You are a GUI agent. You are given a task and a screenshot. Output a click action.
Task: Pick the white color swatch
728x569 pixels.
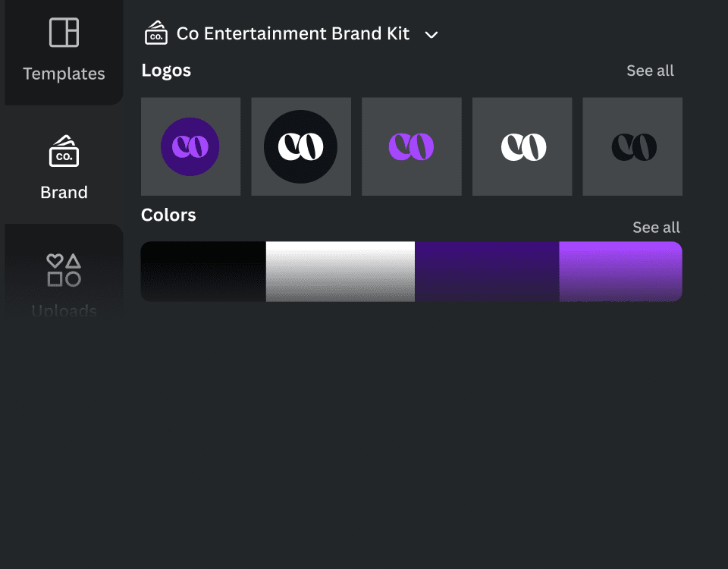click(340, 271)
